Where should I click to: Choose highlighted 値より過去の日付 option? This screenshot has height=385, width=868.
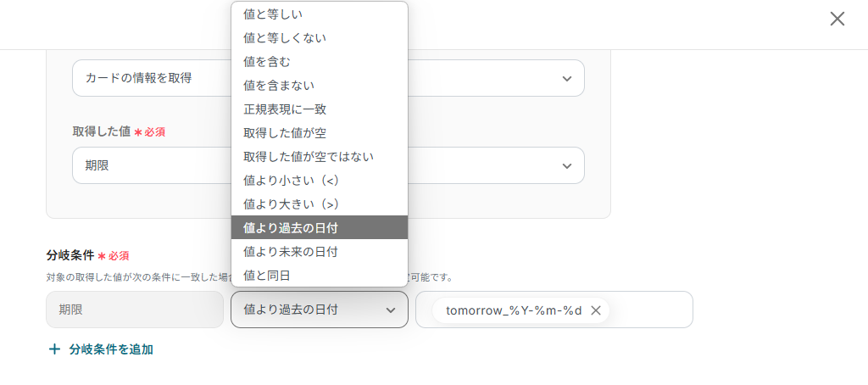tap(320, 227)
